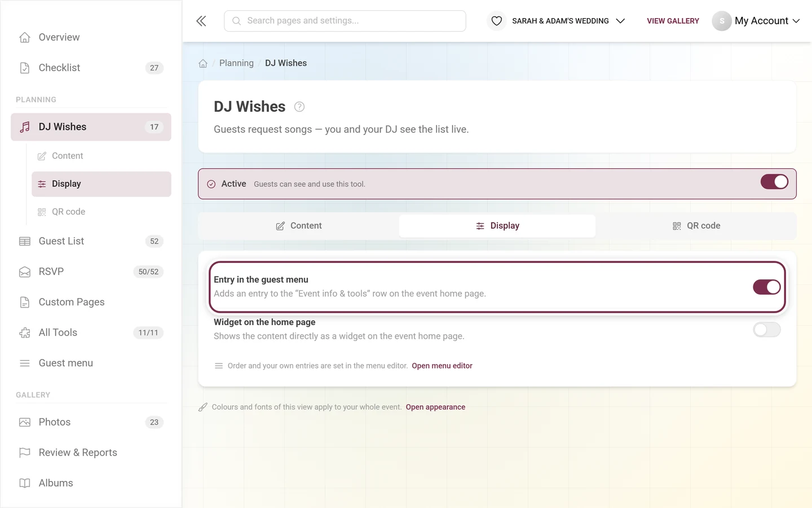Viewport: 812px width, 508px height.
Task: Open the DJ Wishes help question-mark icon
Action: pyautogui.click(x=299, y=107)
